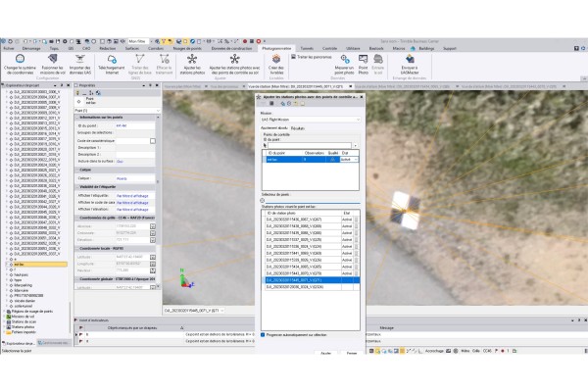The width and height of the screenshot is (588, 392).
Task: Click Points value in Calque field
Action: 122,178
